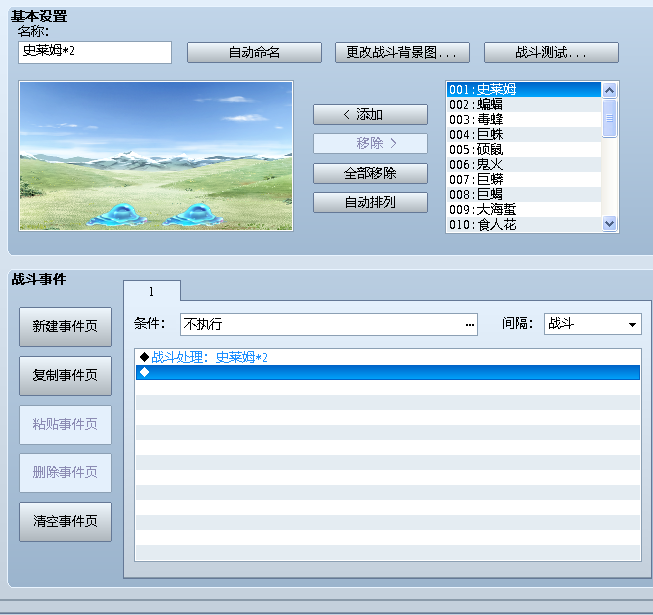Click the 自动命名 button
The width and height of the screenshot is (653, 615).
point(254,52)
